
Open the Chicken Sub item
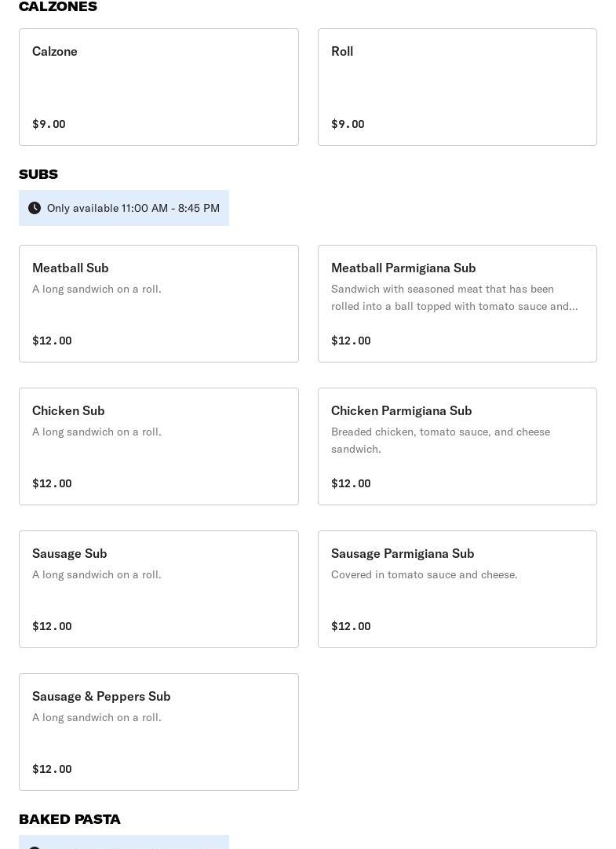(159, 446)
